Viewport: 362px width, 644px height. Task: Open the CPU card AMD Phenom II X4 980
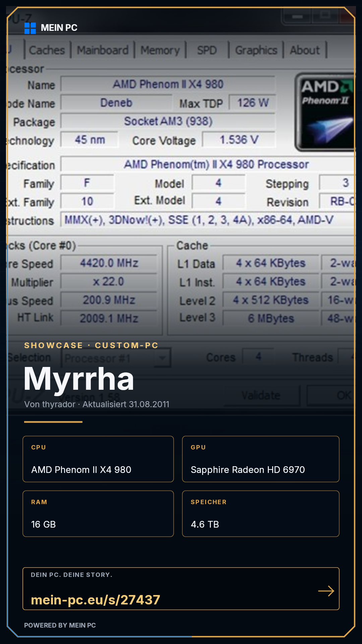pyautogui.click(x=98, y=459)
